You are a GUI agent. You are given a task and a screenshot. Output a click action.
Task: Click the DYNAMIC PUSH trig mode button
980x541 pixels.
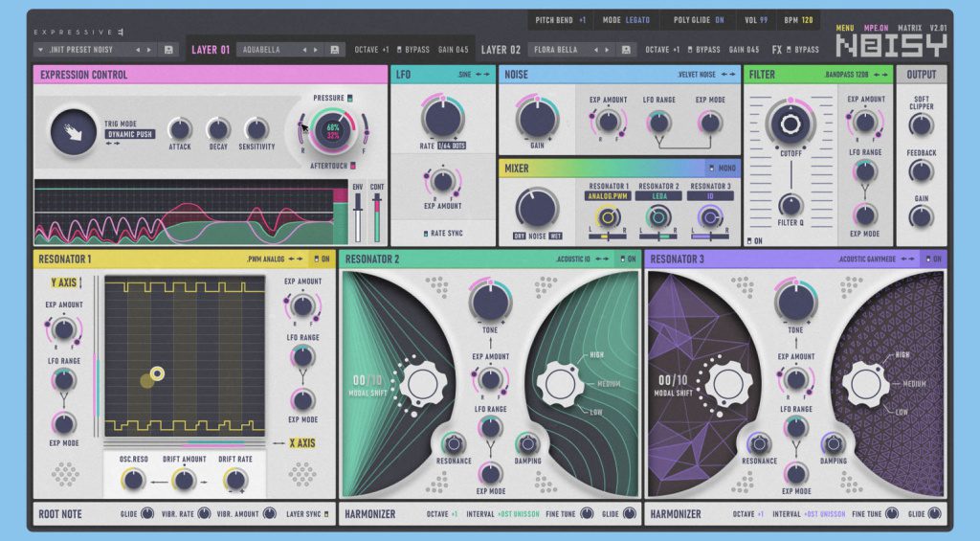click(129, 134)
